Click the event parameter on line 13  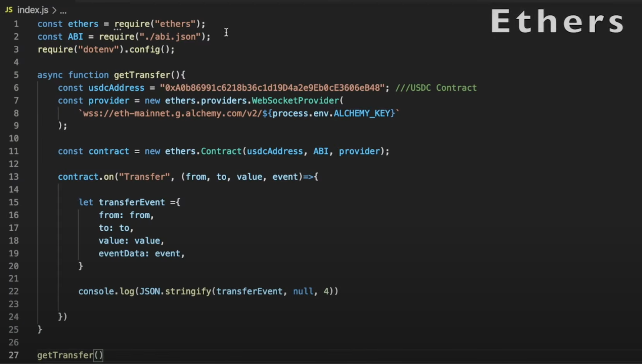(x=285, y=177)
